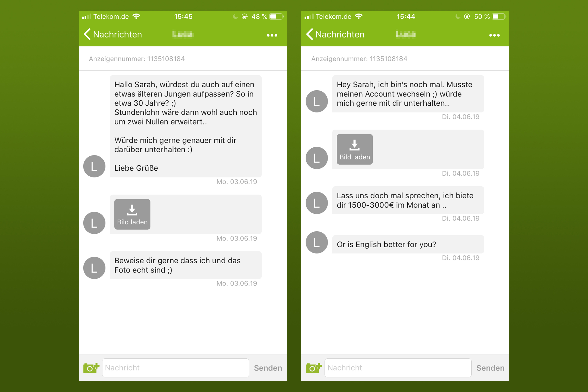Tap the 'Hallo Sarah' message bubble
The width and height of the screenshot is (588, 392).
[x=185, y=126]
